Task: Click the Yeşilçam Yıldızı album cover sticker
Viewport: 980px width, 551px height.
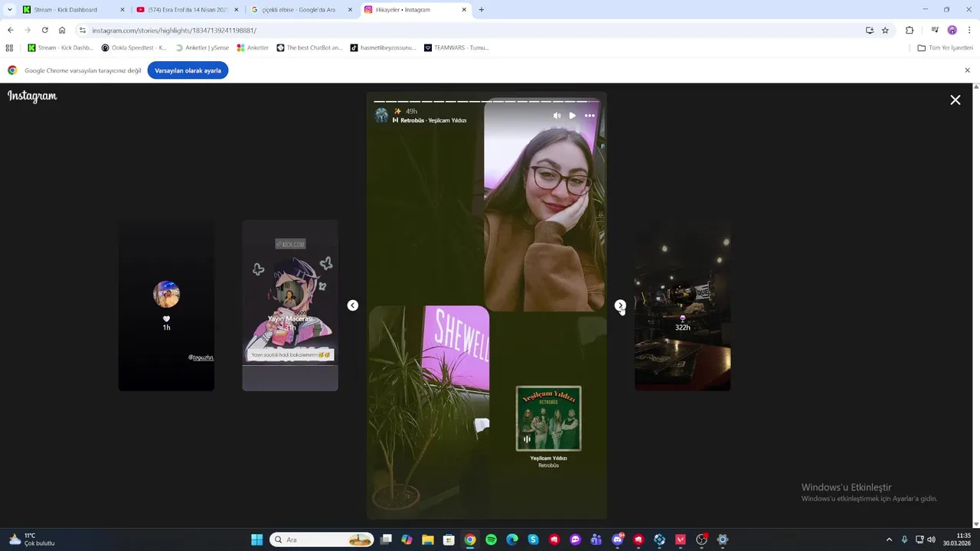Action: [548, 419]
